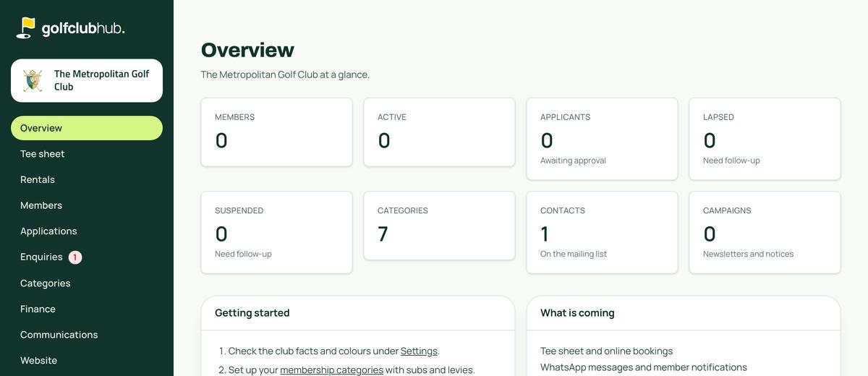Open the Members stat card
Screen dimensions: 868x376
point(276,132)
